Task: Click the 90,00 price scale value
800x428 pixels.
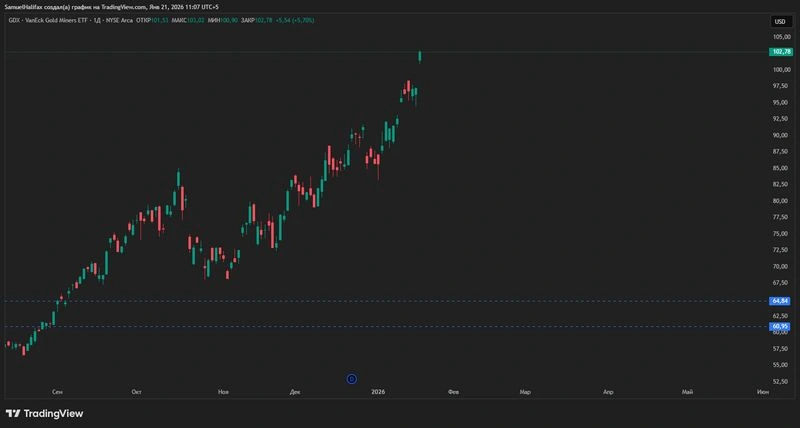Action: (x=782, y=135)
